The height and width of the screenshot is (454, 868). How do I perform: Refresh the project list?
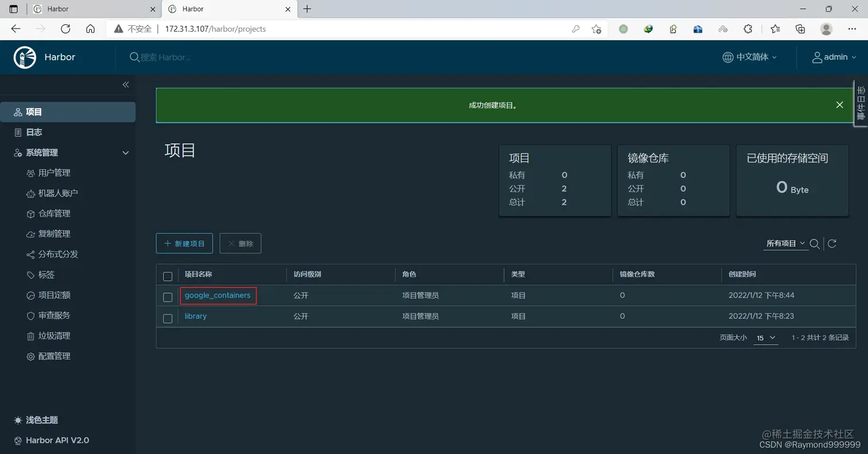coord(832,244)
